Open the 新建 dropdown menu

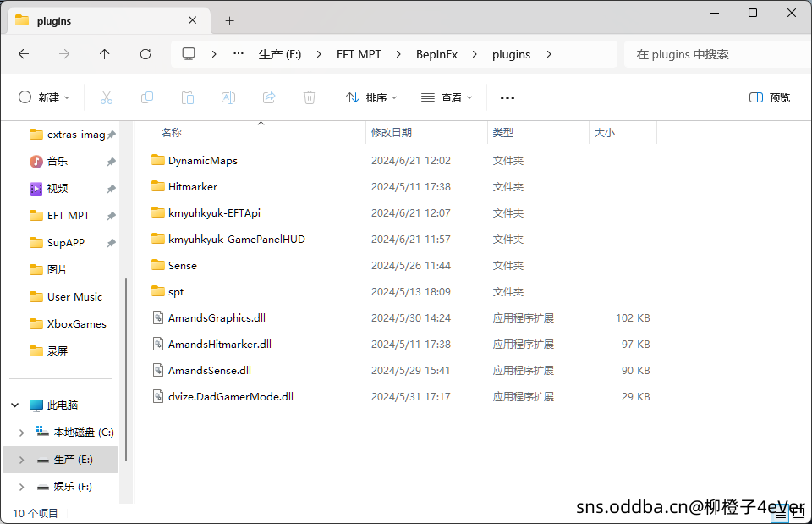[45, 98]
